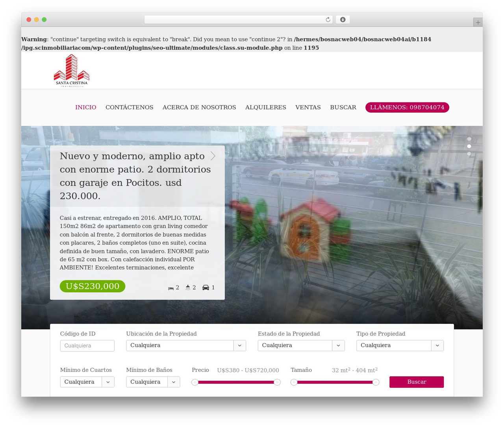Close the browser window with red button
This screenshot has width=504, height=427.
[x=29, y=20]
